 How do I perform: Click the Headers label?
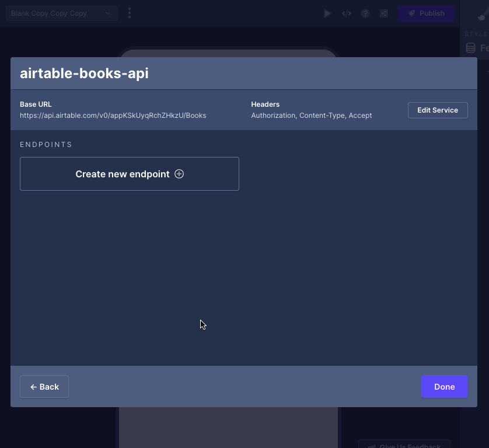pyautogui.click(x=266, y=104)
